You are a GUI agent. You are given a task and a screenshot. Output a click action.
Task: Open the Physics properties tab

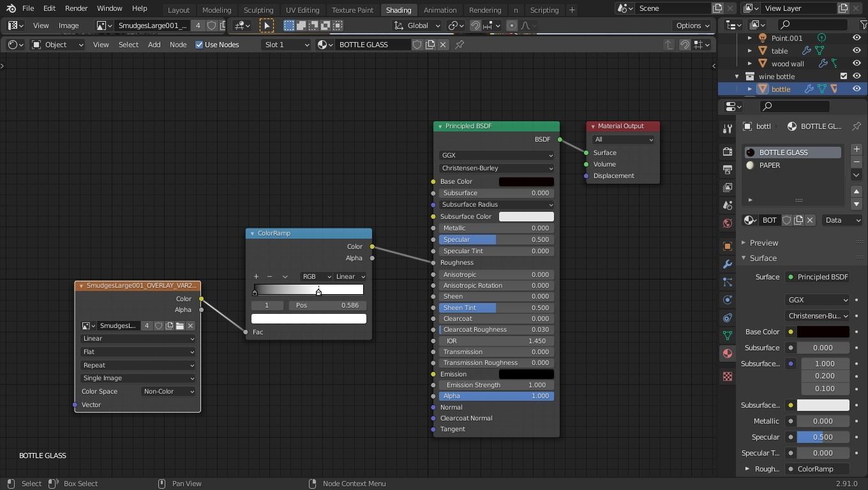(x=727, y=300)
